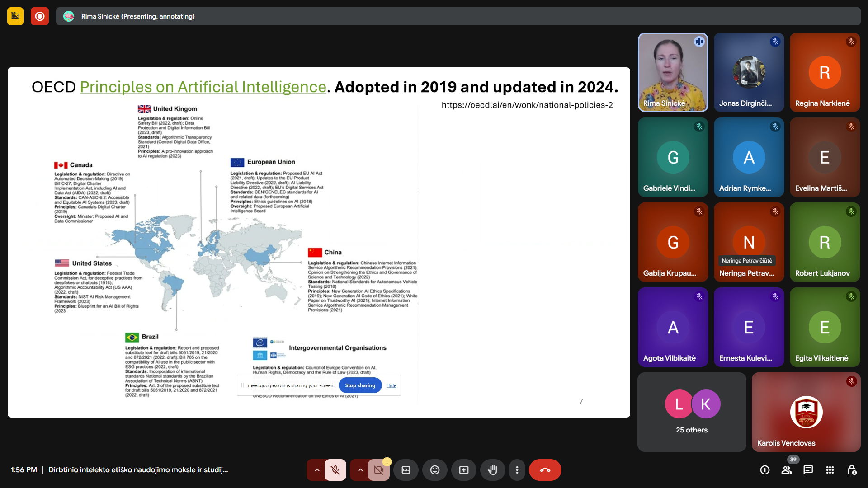Click the Hide link on sharing bar

392,385
